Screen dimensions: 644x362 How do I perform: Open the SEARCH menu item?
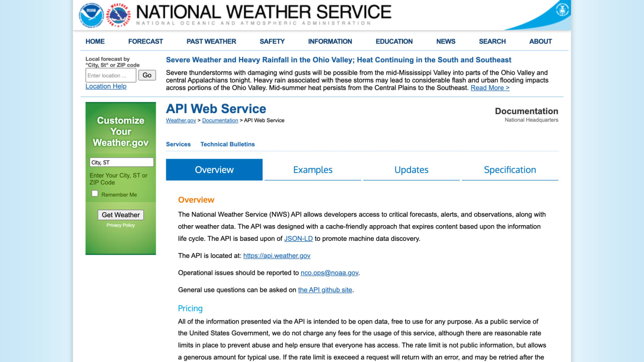492,41
